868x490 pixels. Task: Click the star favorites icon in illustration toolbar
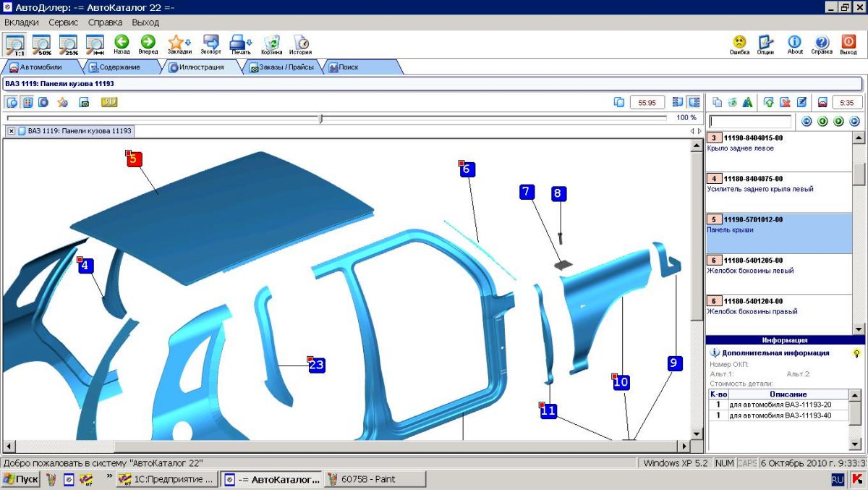(x=63, y=102)
